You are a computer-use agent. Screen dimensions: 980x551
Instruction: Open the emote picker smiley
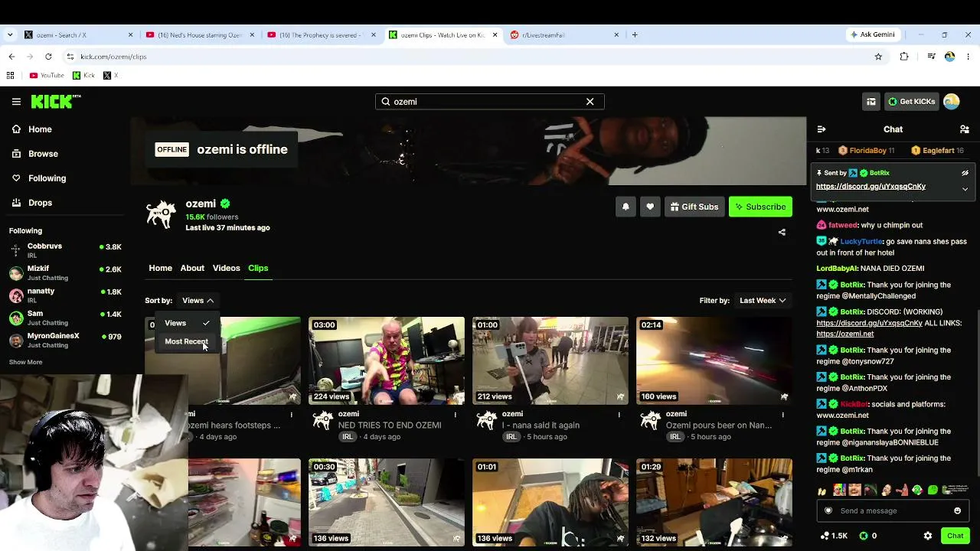click(x=957, y=510)
